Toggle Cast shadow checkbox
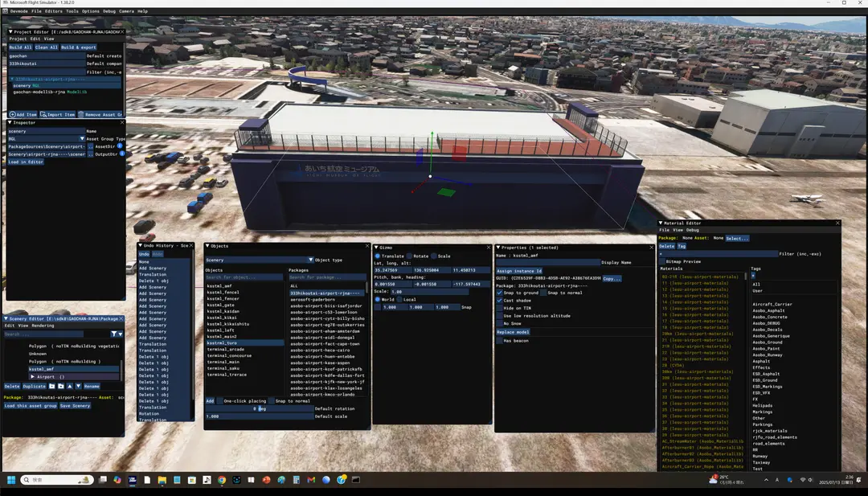868x496 pixels. point(499,300)
